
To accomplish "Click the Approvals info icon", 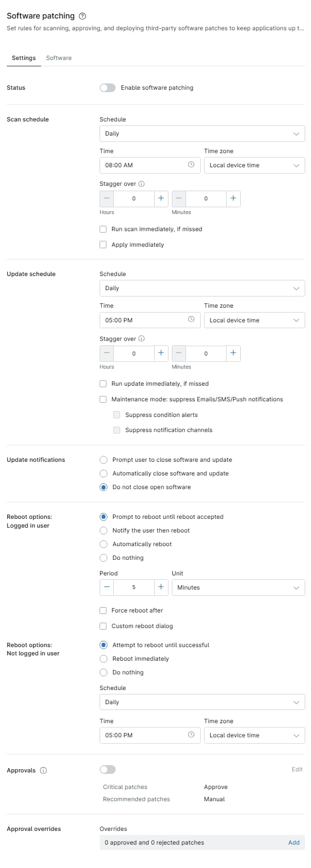I will pos(43,770).
